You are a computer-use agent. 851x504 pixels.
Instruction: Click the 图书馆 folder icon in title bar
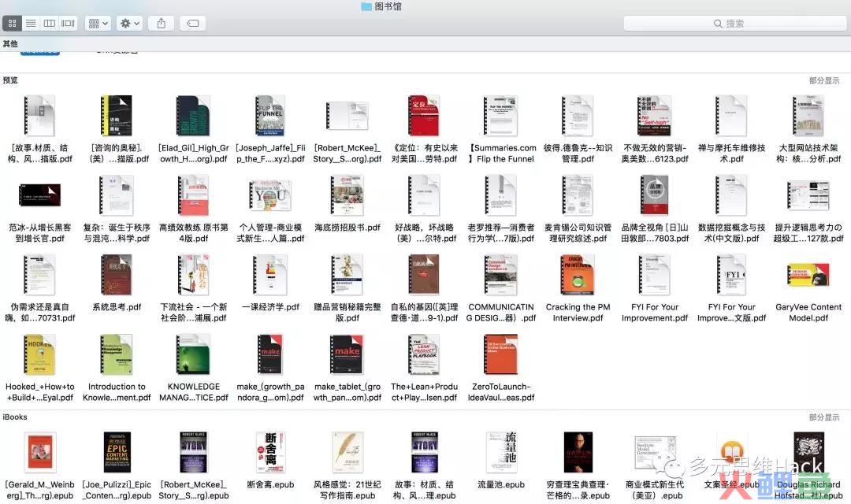click(x=366, y=6)
